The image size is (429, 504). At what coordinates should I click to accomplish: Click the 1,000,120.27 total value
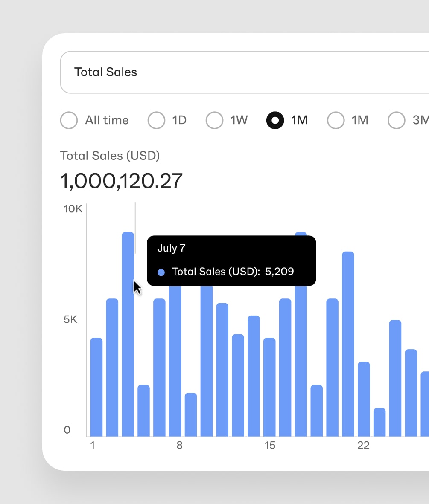tap(121, 181)
